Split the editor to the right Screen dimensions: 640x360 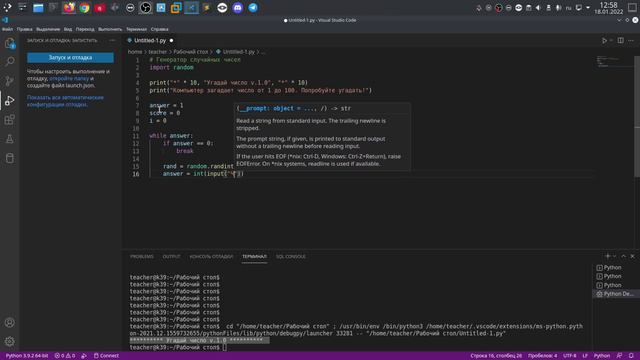tap(620, 40)
